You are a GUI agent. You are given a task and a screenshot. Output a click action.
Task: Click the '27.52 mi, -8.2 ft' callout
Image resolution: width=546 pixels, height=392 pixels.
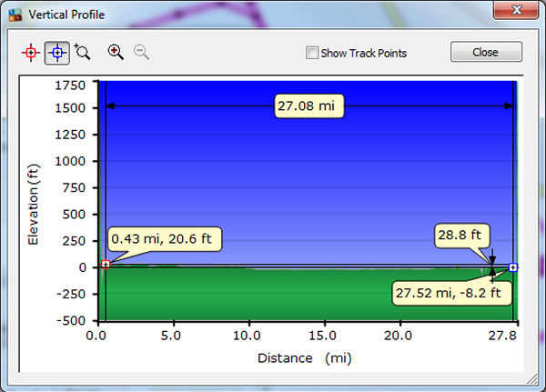[x=451, y=294]
